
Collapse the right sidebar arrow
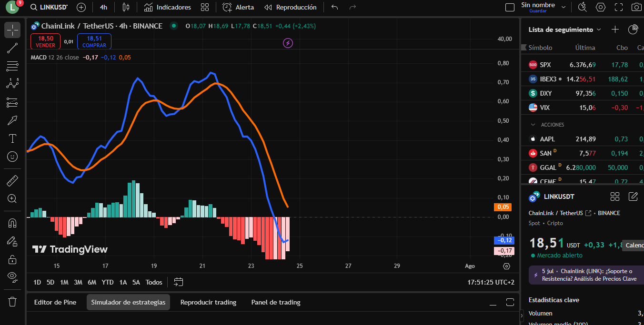click(523, 315)
